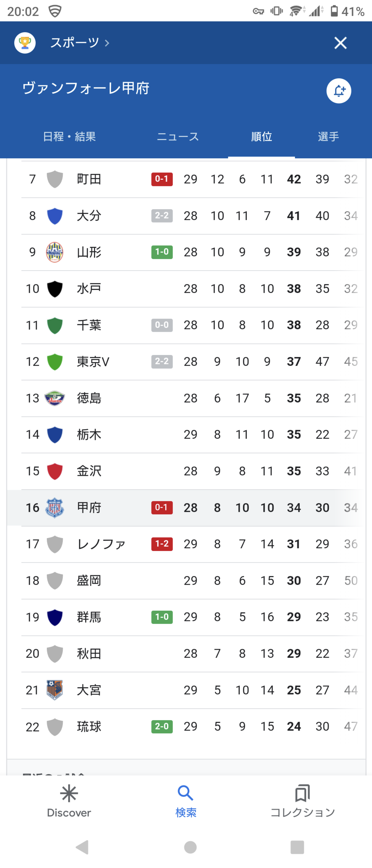Switch to the ニュース tab
Viewport: 372px width, 868px height.
click(178, 137)
